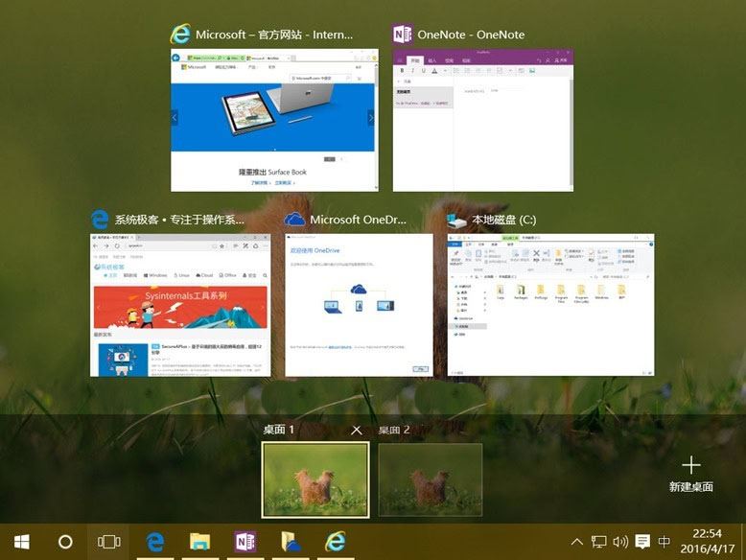Close virtual desktop 桌面 1
Image resolution: width=746 pixels, height=560 pixels.
357,431
